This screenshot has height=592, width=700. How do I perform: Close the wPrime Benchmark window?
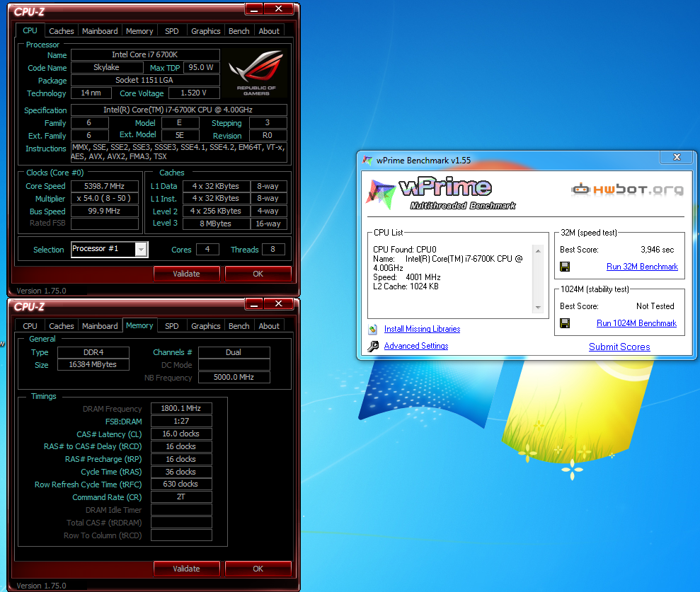click(x=677, y=157)
